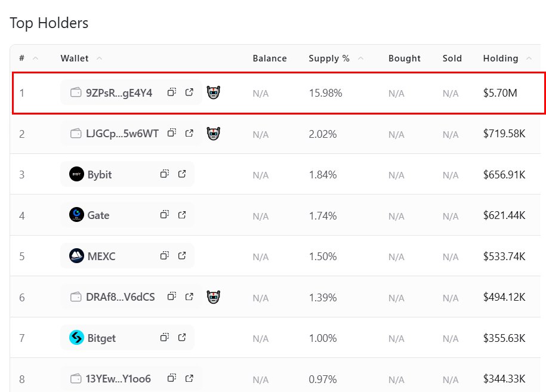
Task: Sort holders by Supply % column
Action: [x=361, y=58]
